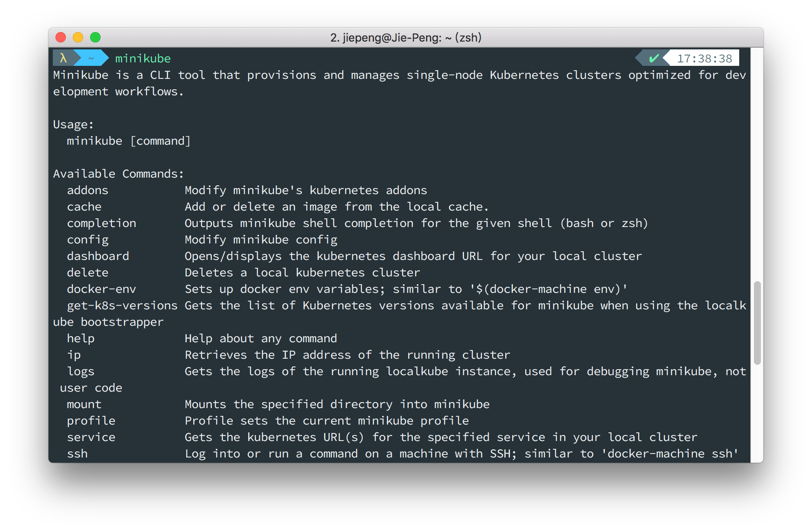
Task: Click the terminal scrollbar thumb
Action: pyautogui.click(x=757, y=323)
